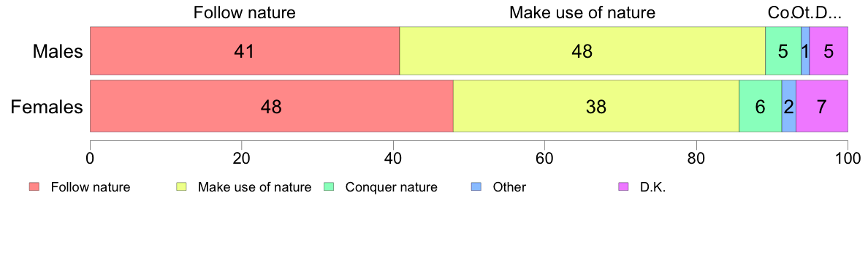Click the Females row label
Image resolution: width=868 pixels, height=269 pixels.
pyautogui.click(x=47, y=106)
